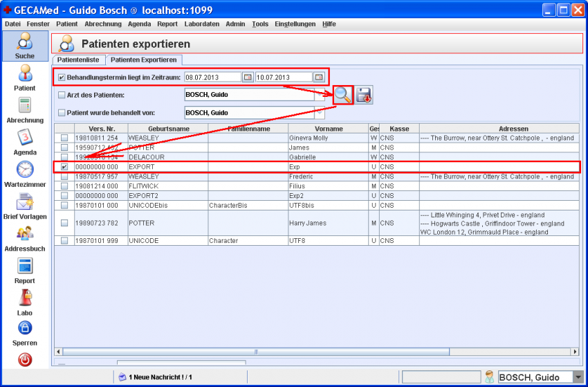Viewport: 588px width, 387px height.
Task: Open Brief Vorlagen in sidebar
Action: pyautogui.click(x=25, y=201)
